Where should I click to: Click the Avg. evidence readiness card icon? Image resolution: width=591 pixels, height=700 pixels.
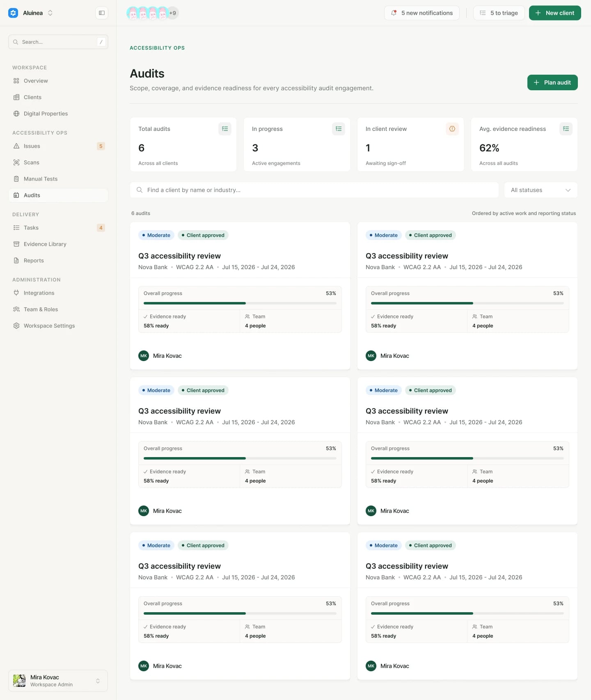(x=566, y=129)
